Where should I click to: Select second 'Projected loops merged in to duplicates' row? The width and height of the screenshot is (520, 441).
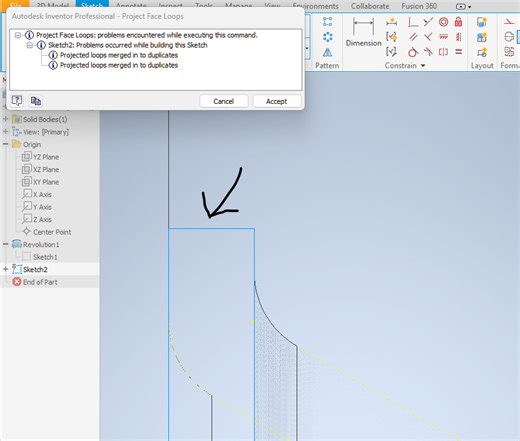tap(119, 65)
